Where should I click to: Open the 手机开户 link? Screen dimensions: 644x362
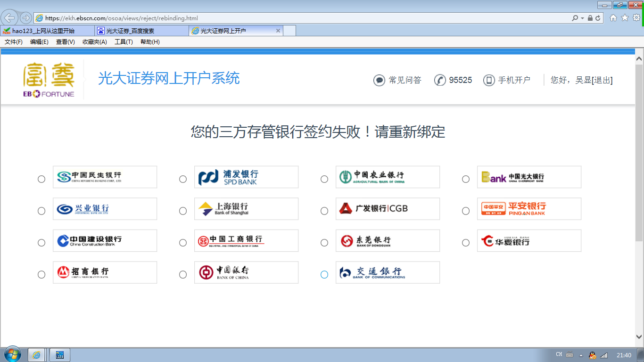click(514, 80)
